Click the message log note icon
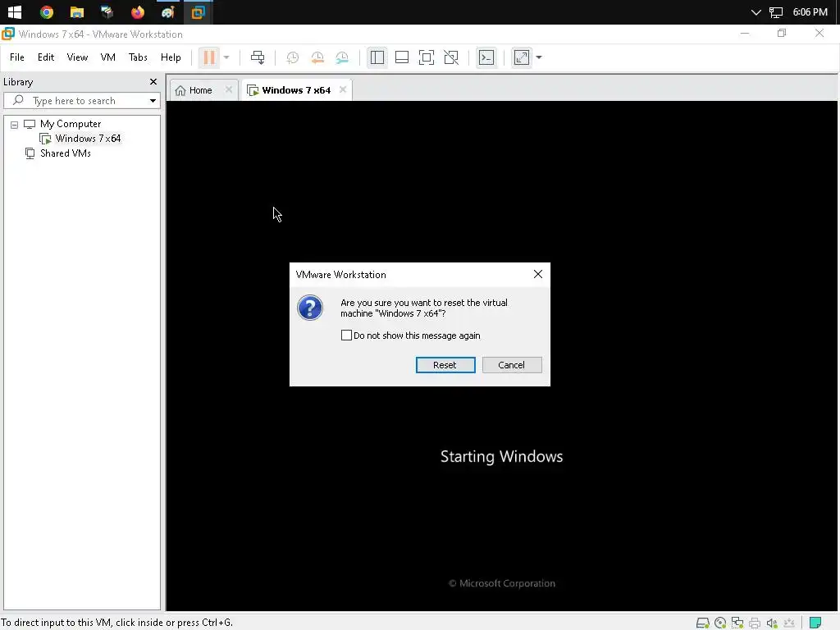This screenshot has width=840, height=630. point(815,623)
